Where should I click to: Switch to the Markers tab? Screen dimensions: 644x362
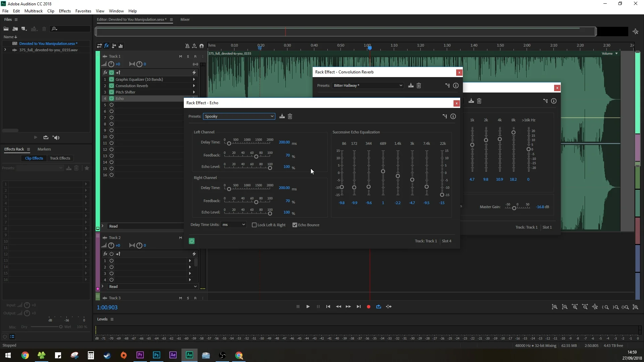point(44,149)
